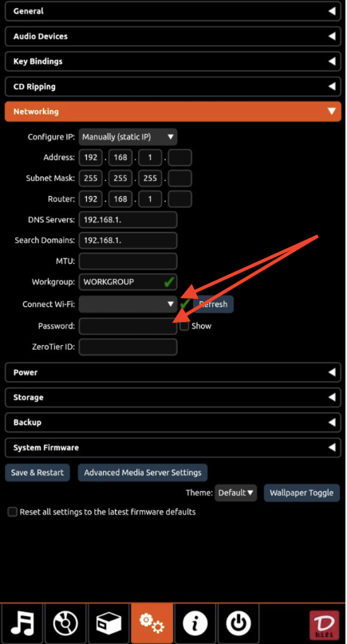
Task: Open the Theme Default dropdown
Action: click(235, 493)
